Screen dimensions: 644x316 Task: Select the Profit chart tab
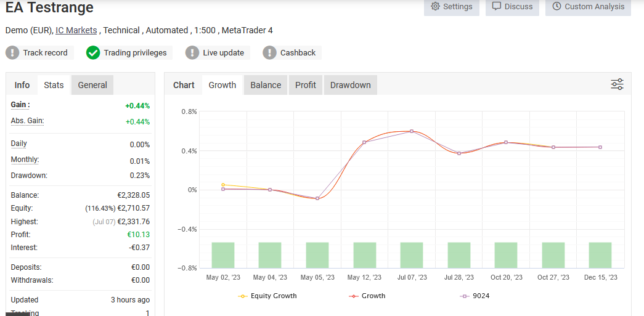coord(305,85)
